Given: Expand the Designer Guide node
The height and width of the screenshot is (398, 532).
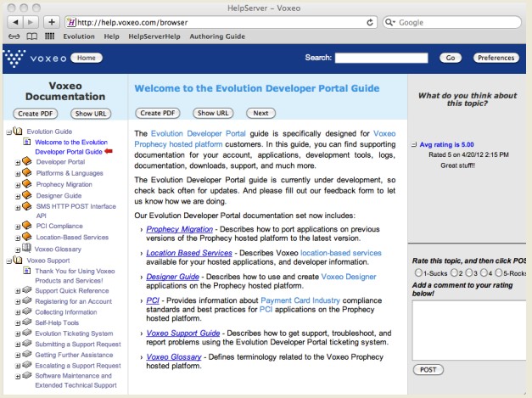Looking at the screenshot, I should pyautogui.click(x=18, y=197).
